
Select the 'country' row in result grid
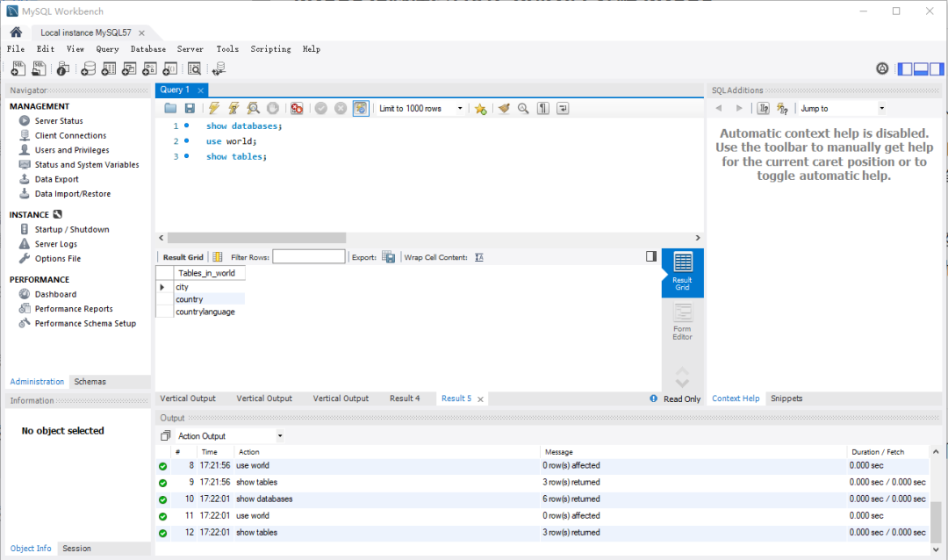(x=210, y=299)
